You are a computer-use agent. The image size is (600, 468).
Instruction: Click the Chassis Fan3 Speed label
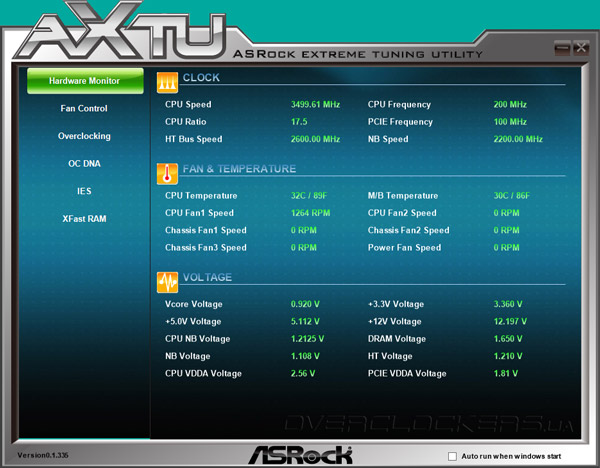(x=205, y=248)
